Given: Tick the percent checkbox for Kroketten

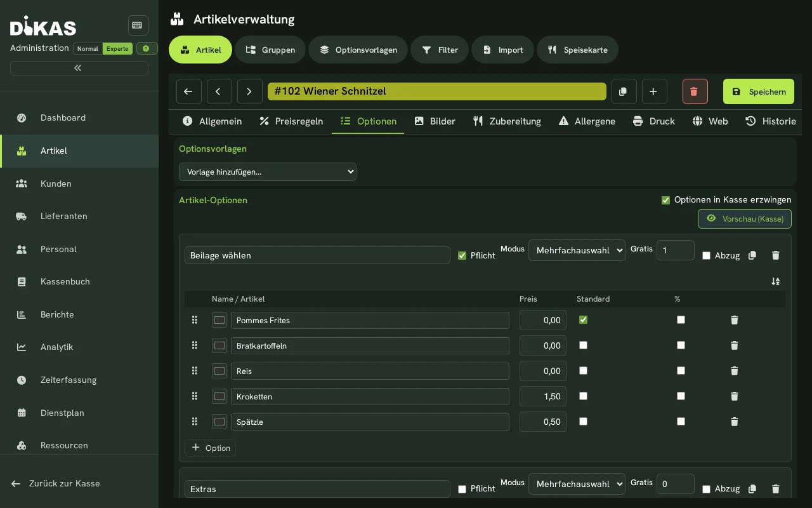Looking at the screenshot, I should 681,396.
